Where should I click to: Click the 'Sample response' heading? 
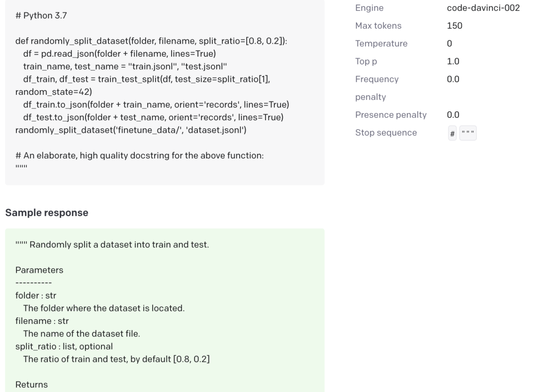pyautogui.click(x=47, y=213)
